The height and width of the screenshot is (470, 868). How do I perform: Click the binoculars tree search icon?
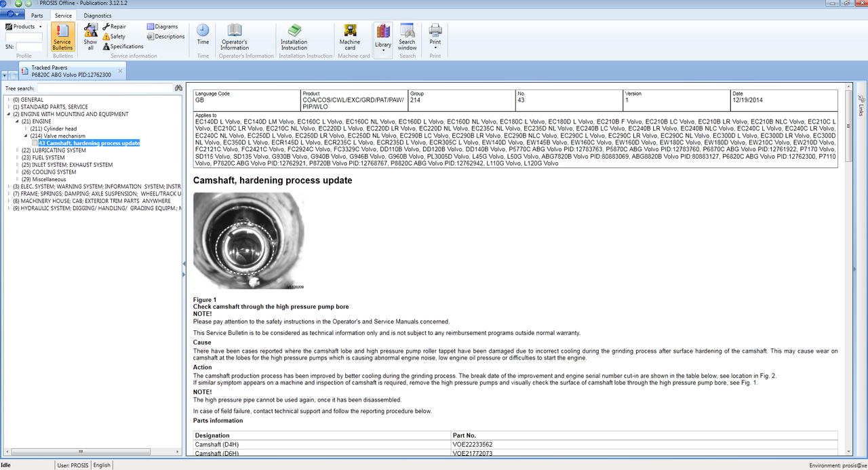click(178, 88)
